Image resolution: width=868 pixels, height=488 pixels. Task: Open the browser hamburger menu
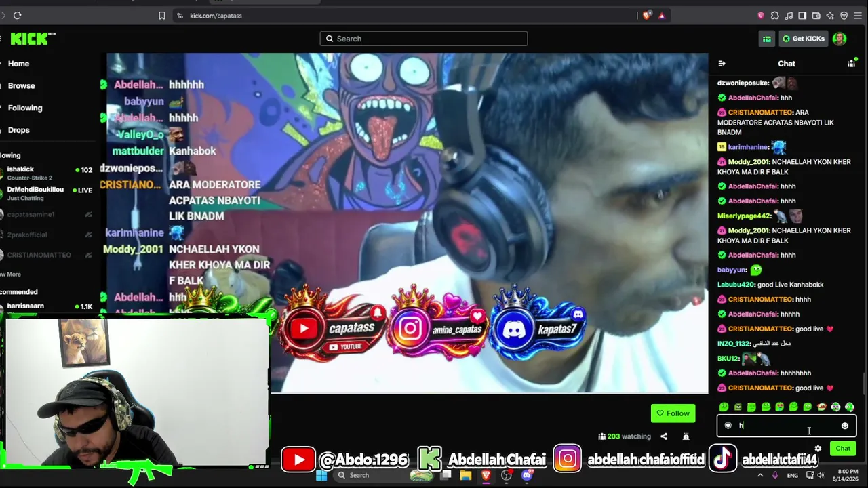pos(858,16)
